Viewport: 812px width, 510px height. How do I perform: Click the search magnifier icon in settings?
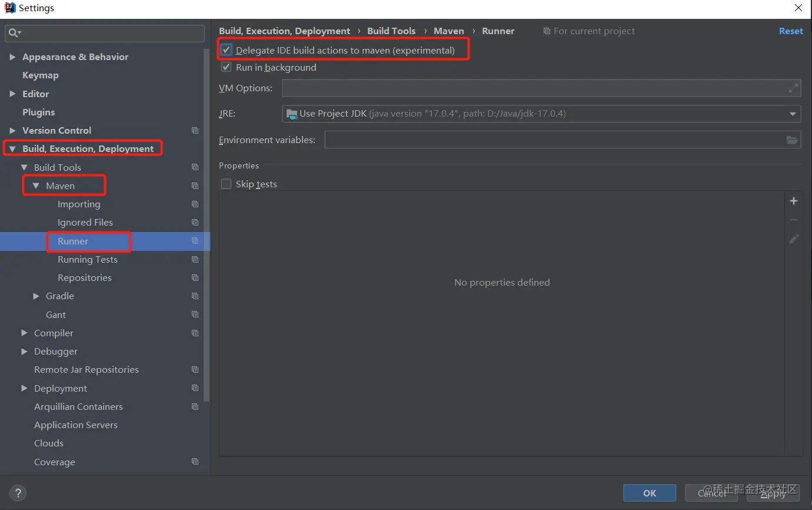pyautogui.click(x=14, y=33)
